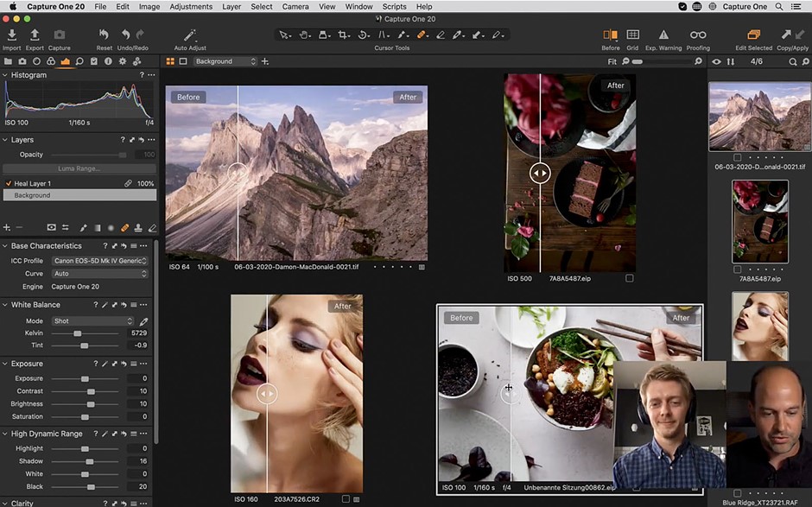Click the Import icon in toolbar

point(12,35)
